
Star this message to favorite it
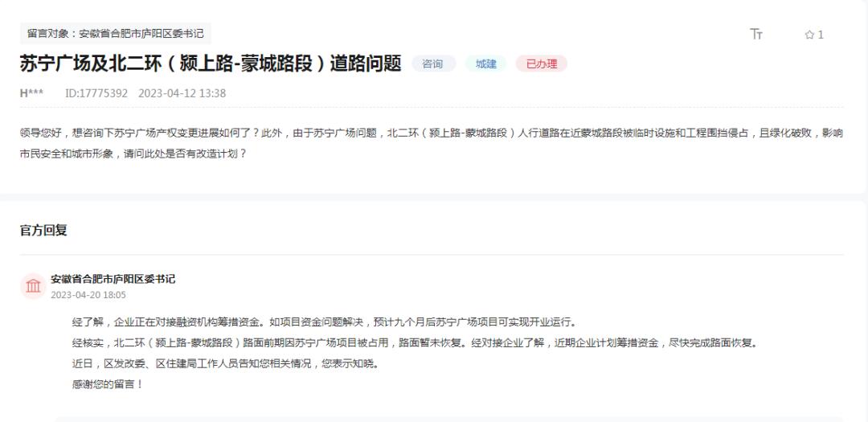809,35
